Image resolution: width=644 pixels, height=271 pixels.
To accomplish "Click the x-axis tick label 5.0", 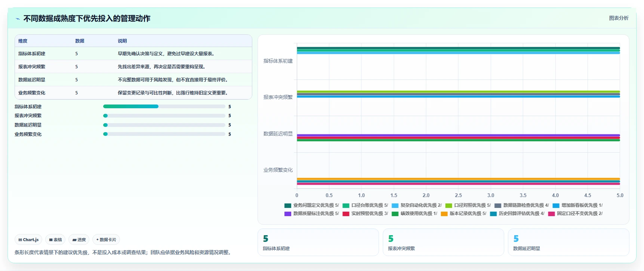I will pyautogui.click(x=620, y=195).
